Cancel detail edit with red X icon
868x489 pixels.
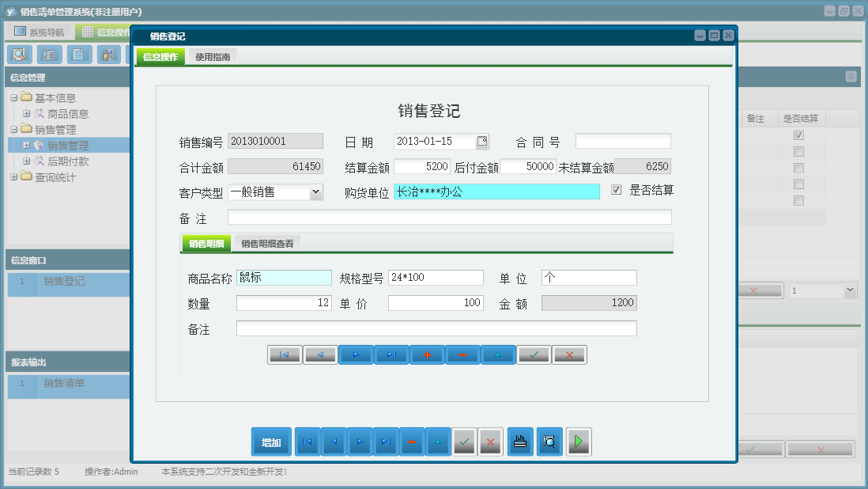pyautogui.click(x=569, y=354)
